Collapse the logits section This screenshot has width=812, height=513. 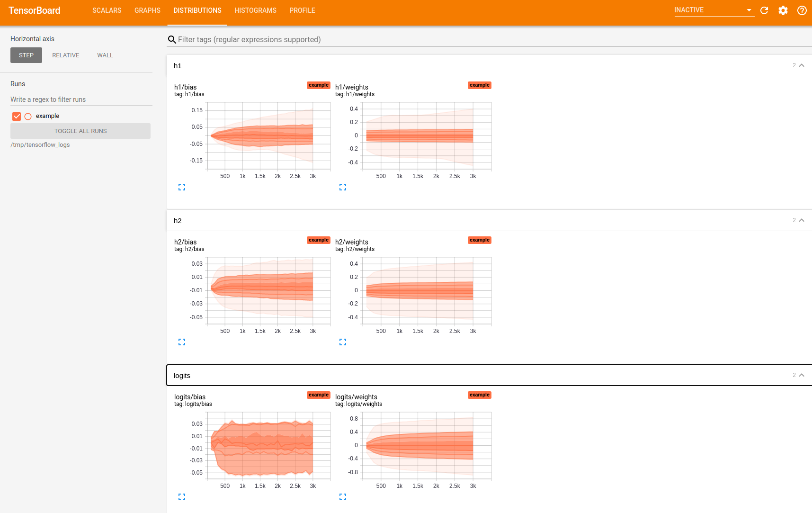point(801,375)
